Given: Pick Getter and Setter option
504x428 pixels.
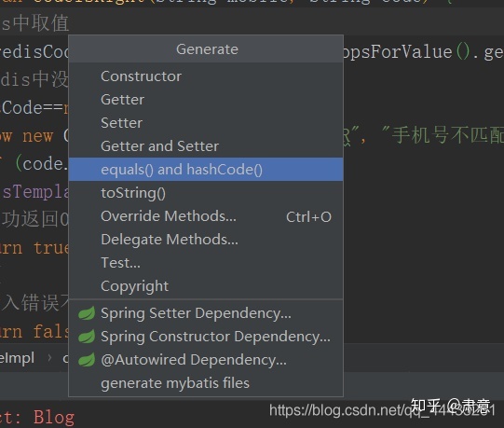Looking at the screenshot, I should pyautogui.click(x=206, y=146).
